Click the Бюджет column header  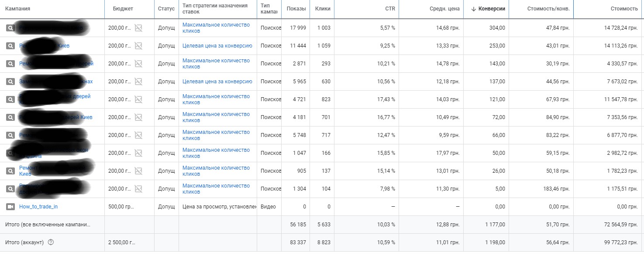click(123, 9)
